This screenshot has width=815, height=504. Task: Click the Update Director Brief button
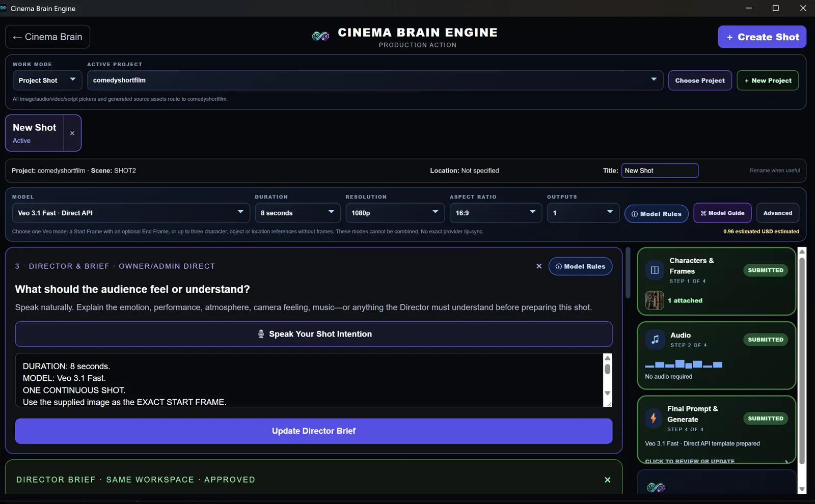point(314,431)
